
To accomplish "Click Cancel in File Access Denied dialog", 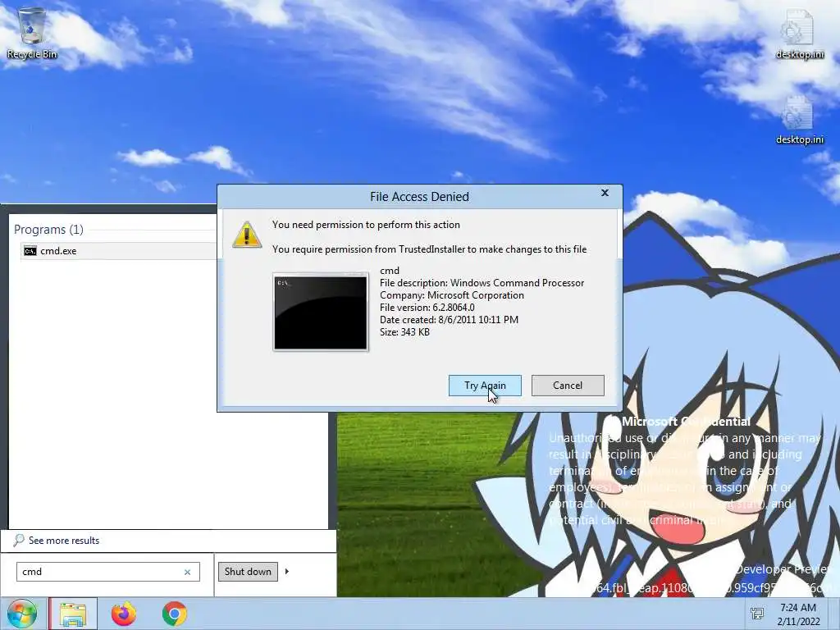I will [x=568, y=386].
